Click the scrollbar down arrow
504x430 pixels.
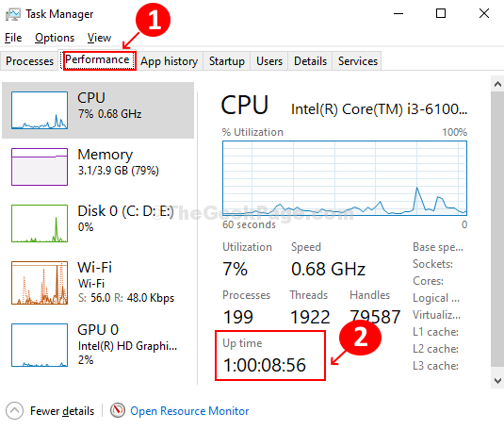(x=497, y=381)
